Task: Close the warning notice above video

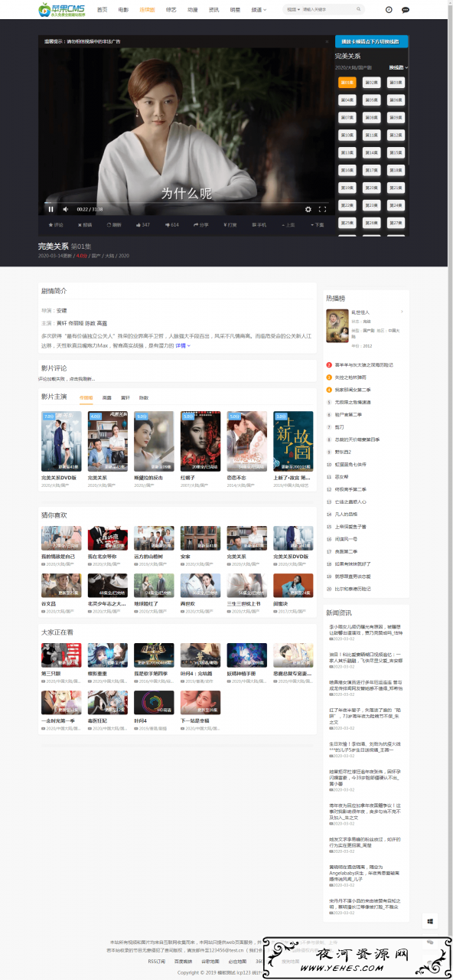Action: (x=327, y=41)
